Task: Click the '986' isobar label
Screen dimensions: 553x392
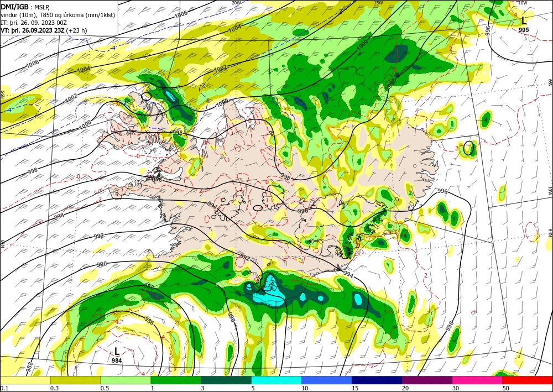Action: coord(149,321)
